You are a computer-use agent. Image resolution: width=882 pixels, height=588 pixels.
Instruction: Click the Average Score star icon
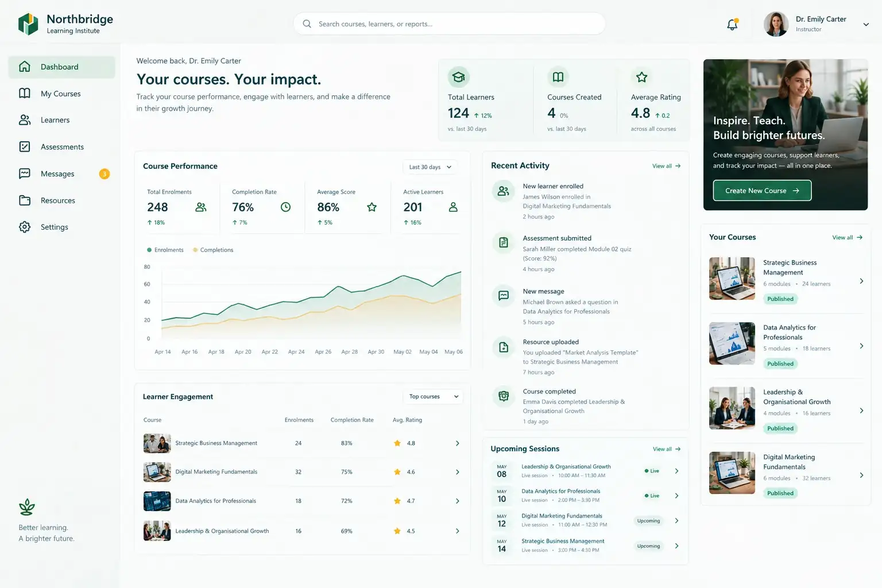(372, 207)
